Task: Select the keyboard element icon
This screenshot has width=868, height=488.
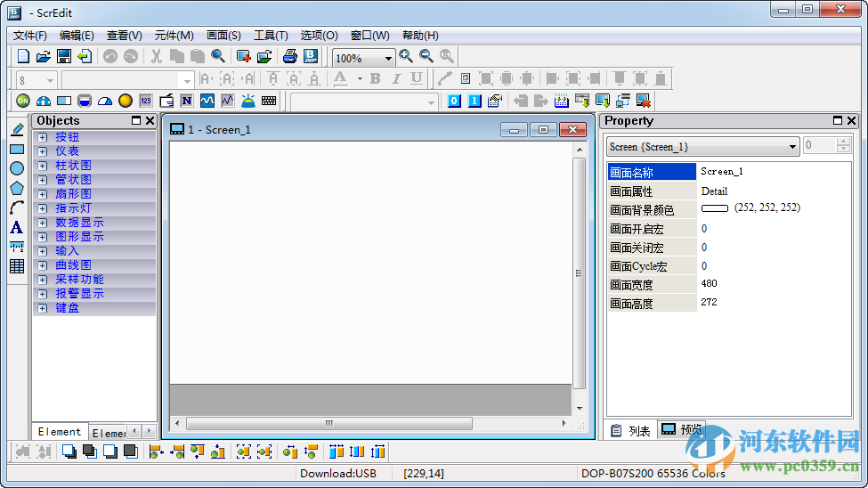Action: click(269, 101)
